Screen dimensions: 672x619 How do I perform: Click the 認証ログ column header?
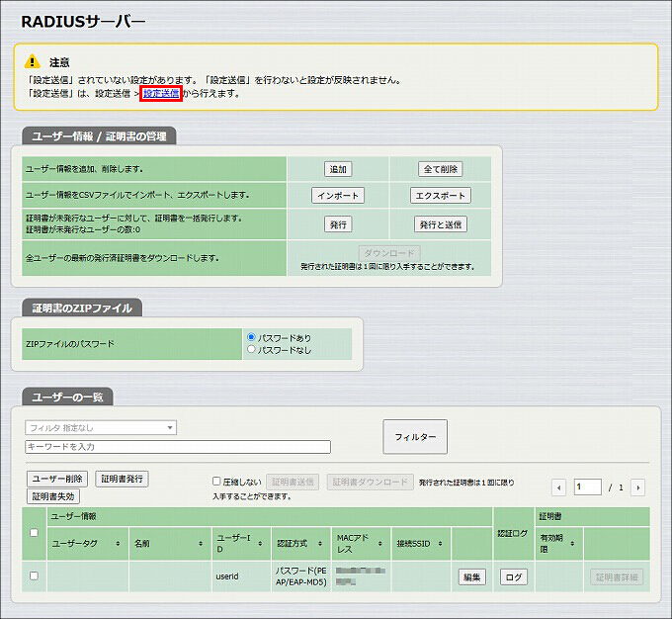[514, 534]
